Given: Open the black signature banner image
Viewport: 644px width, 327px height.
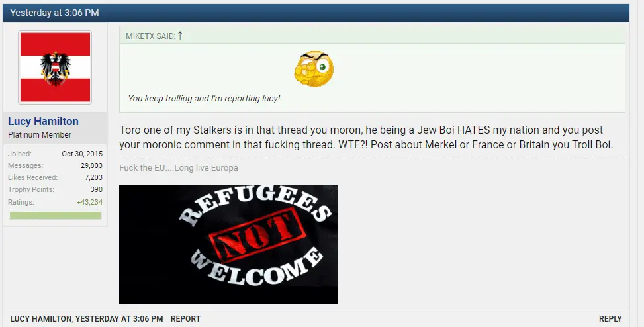Looking at the screenshot, I should click(x=228, y=244).
